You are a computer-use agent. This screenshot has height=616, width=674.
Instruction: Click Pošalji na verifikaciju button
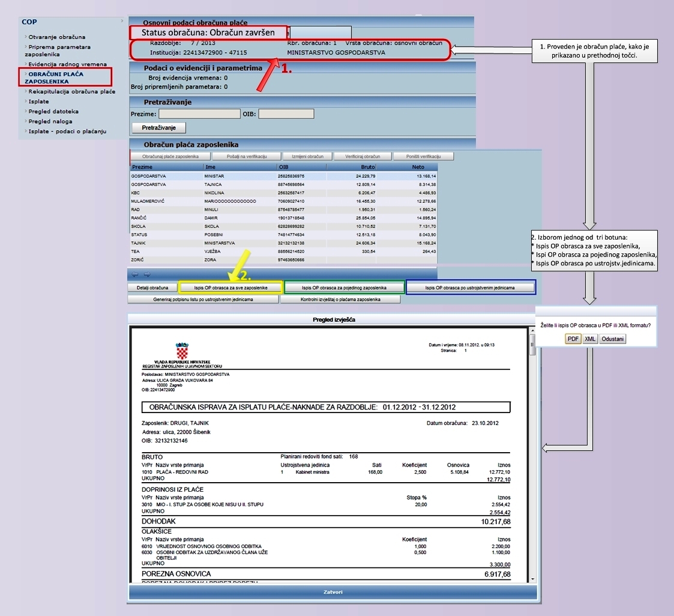click(247, 157)
